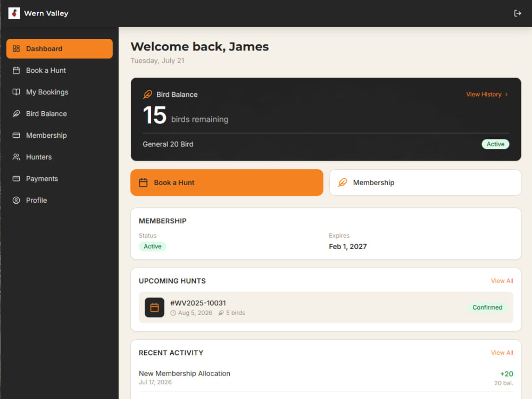532x399 pixels.
Task: Click the UPCOMING HUNTS section heading
Action: point(172,281)
